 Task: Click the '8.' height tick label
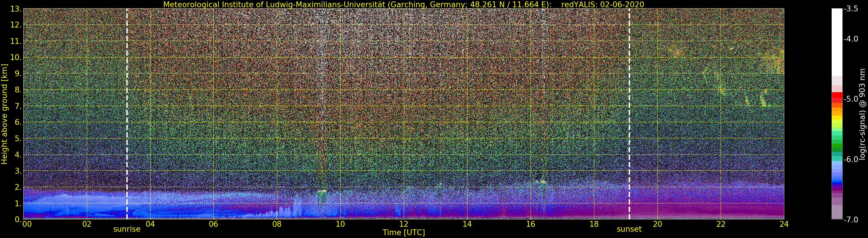click(18, 90)
